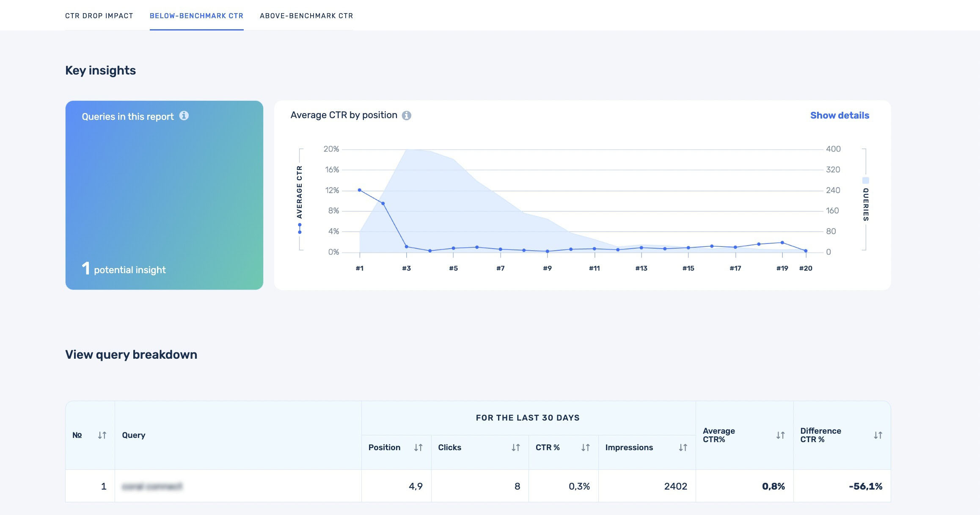This screenshot has height=515, width=980.
Task: Sort table by № column arrows
Action: point(102,435)
